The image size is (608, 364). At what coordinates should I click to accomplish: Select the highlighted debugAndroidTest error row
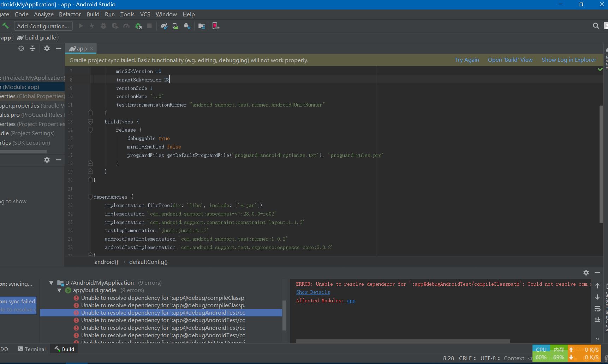[x=161, y=313]
